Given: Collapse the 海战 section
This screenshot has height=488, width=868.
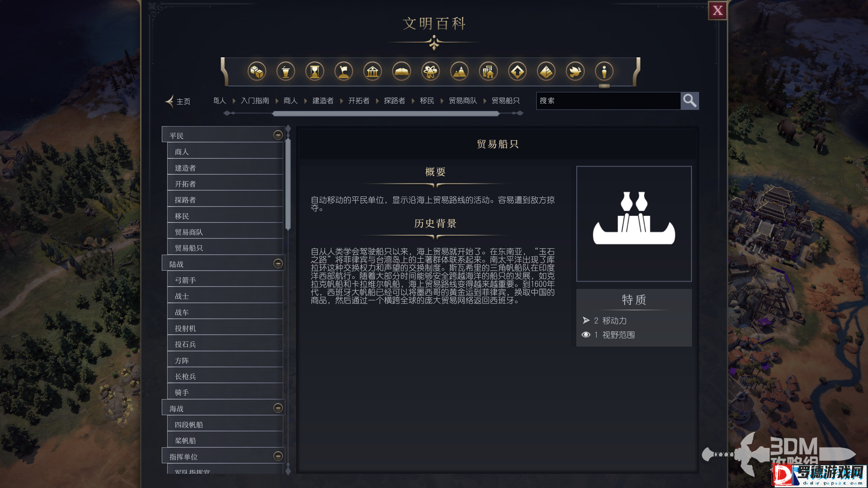Looking at the screenshot, I should pyautogui.click(x=278, y=408).
